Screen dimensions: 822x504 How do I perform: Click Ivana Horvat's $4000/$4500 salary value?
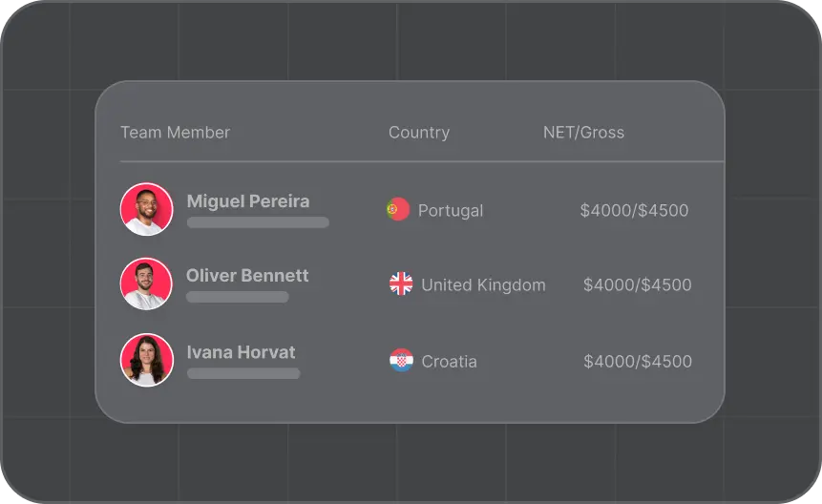638,362
